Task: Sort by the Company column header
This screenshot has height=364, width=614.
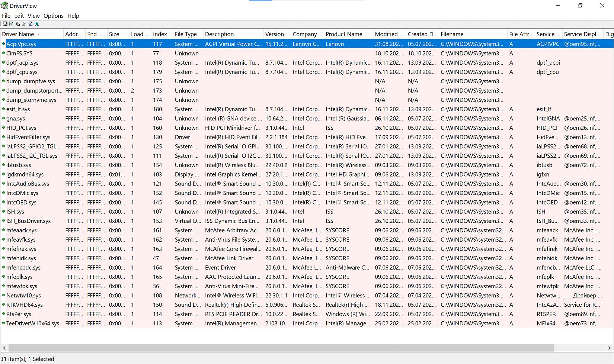Action: (x=308, y=34)
